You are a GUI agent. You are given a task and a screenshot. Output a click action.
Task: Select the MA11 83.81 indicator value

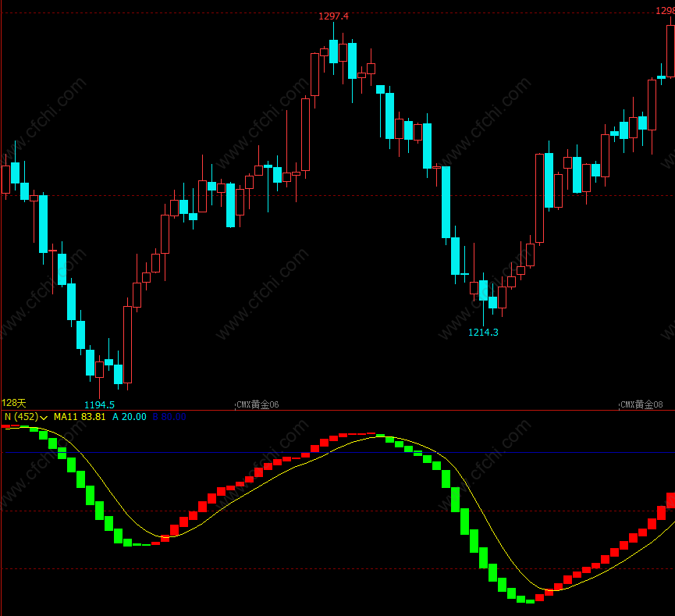(80, 417)
